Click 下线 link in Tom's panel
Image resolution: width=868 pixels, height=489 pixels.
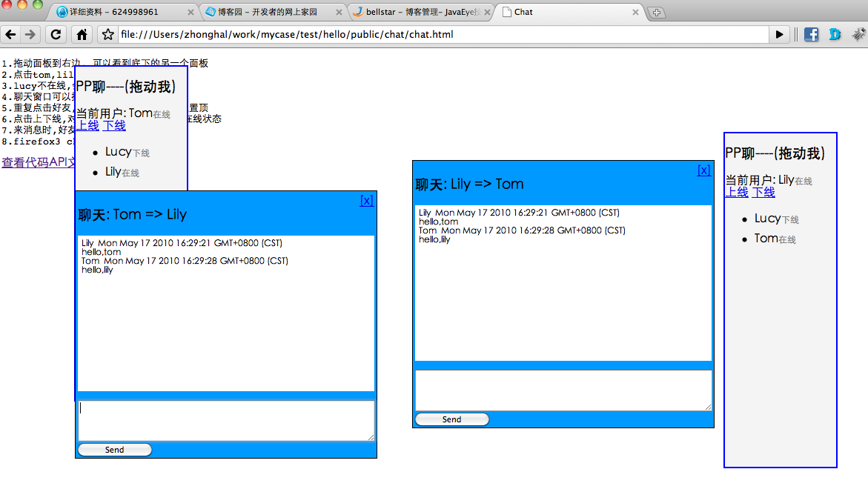coord(114,125)
